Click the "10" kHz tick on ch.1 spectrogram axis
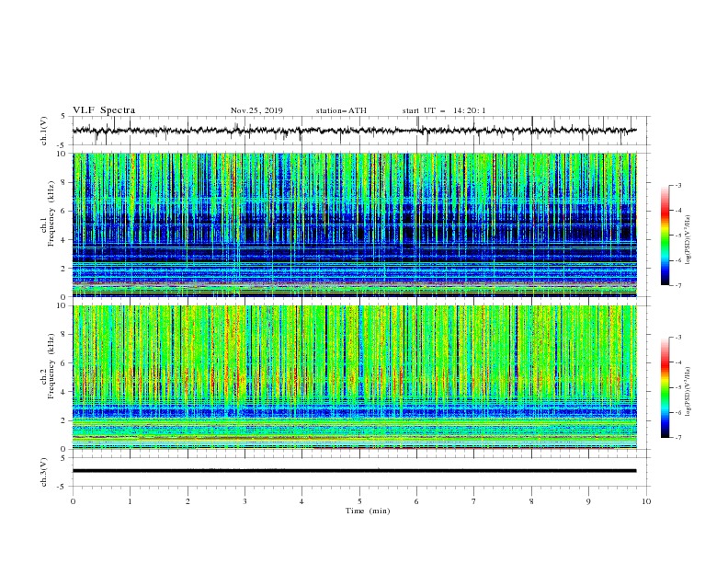This screenshot has height=563, width=728. click(x=62, y=154)
